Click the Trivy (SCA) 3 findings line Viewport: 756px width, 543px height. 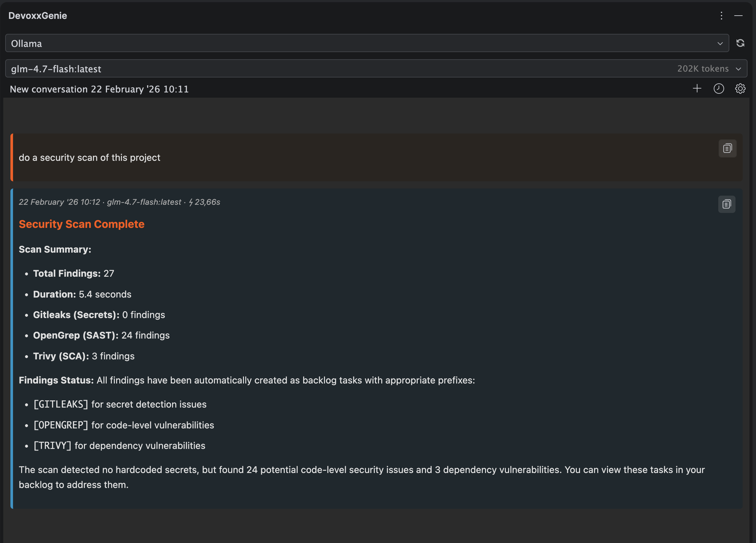point(84,356)
